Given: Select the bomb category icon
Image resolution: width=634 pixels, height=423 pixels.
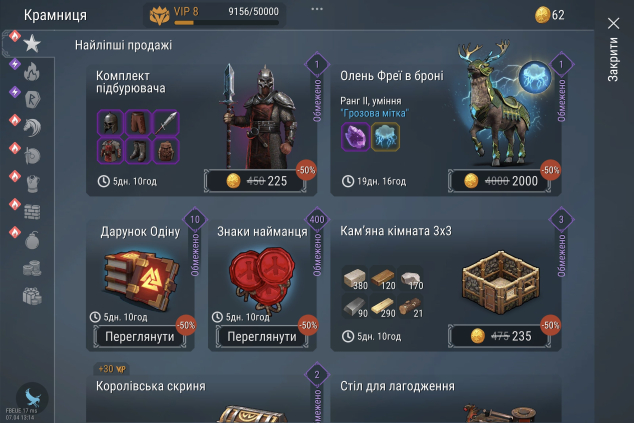Looking at the screenshot, I should (x=32, y=240).
